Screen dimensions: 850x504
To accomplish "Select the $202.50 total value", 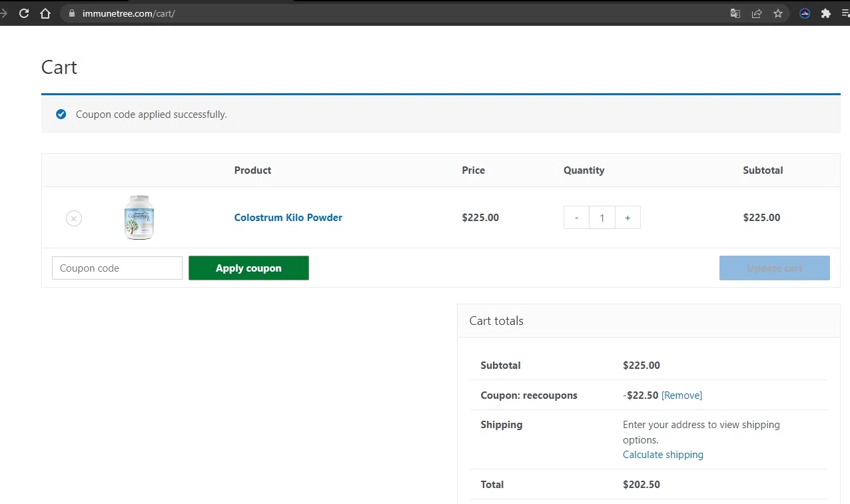I will click(x=641, y=485).
